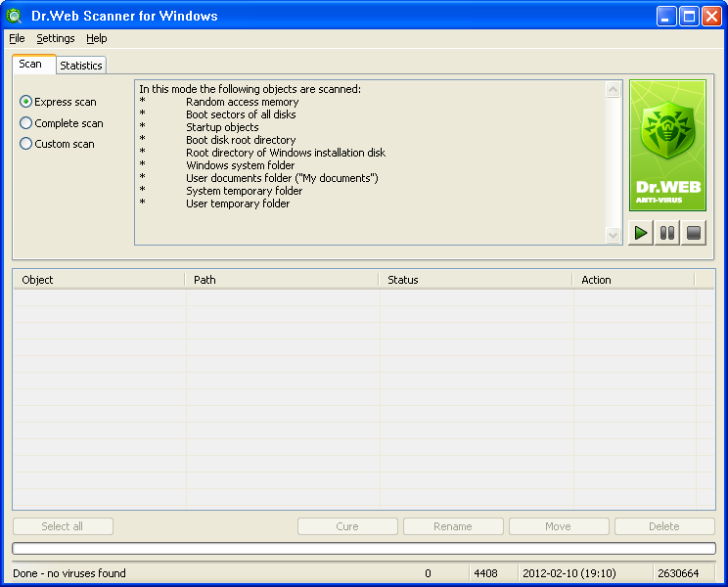
Task: Click the 'User temporary folder' line
Action: (238, 203)
